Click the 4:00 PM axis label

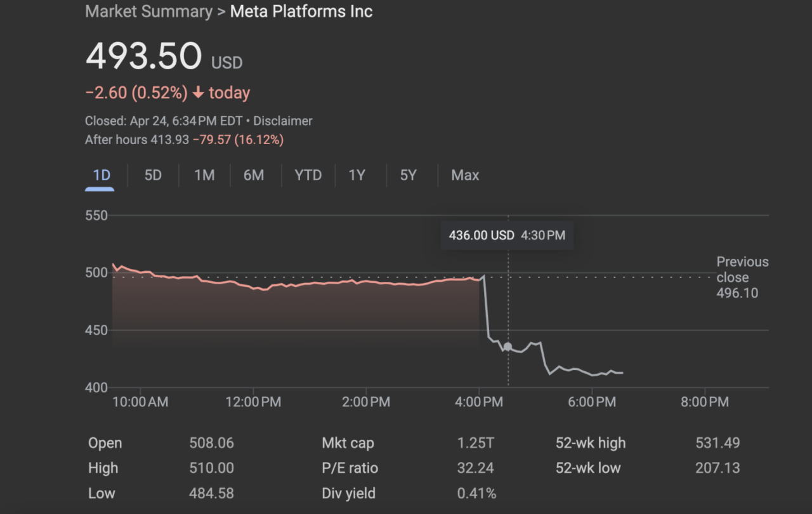(x=479, y=402)
